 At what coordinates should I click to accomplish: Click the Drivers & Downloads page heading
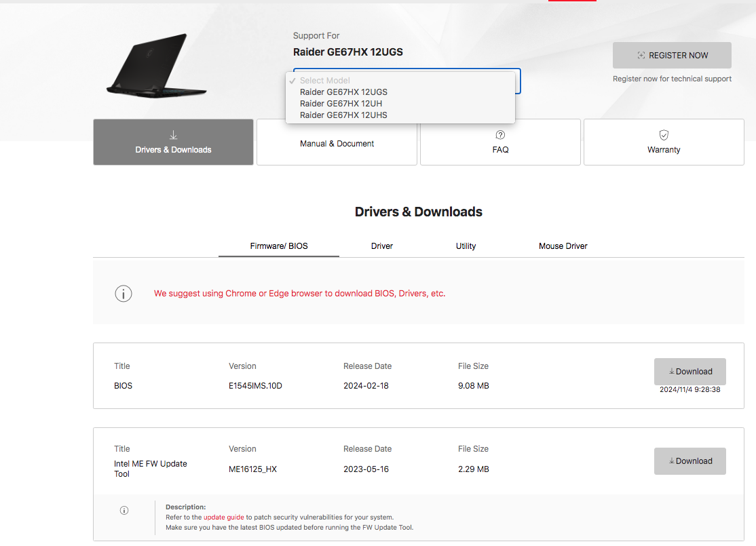click(419, 212)
